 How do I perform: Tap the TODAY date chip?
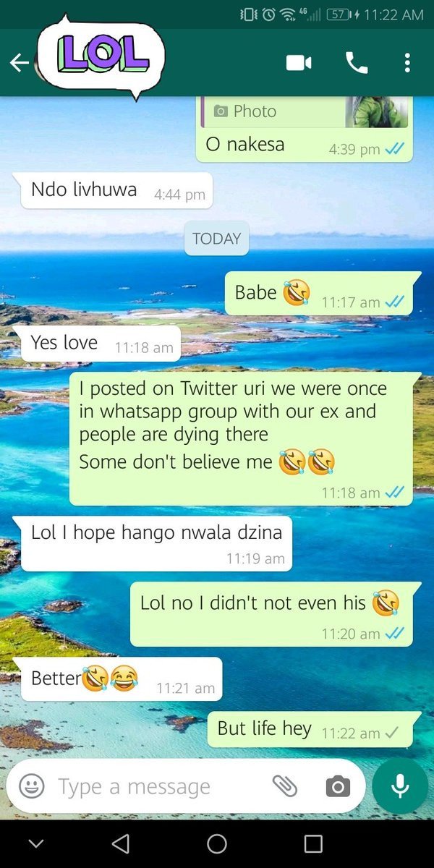tap(216, 239)
